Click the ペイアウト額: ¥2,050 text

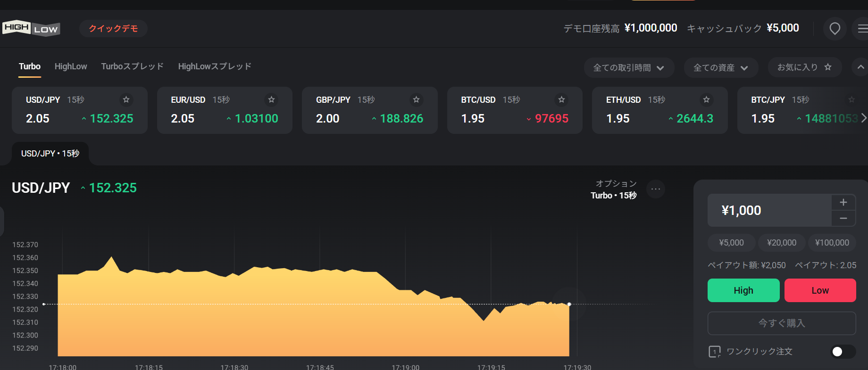coord(747,265)
